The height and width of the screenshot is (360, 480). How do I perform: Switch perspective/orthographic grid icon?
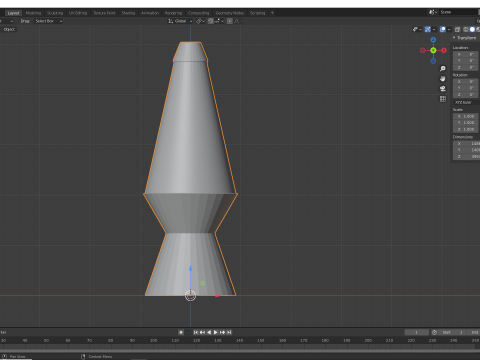tap(443, 99)
